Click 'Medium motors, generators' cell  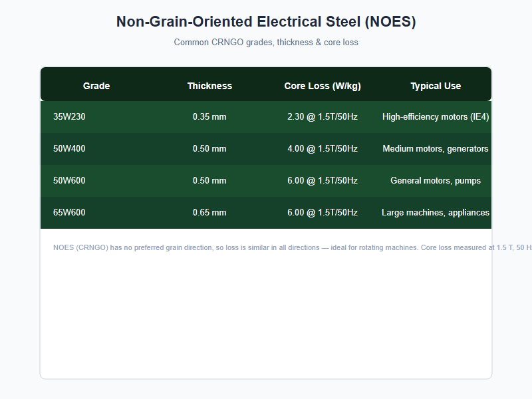click(436, 148)
